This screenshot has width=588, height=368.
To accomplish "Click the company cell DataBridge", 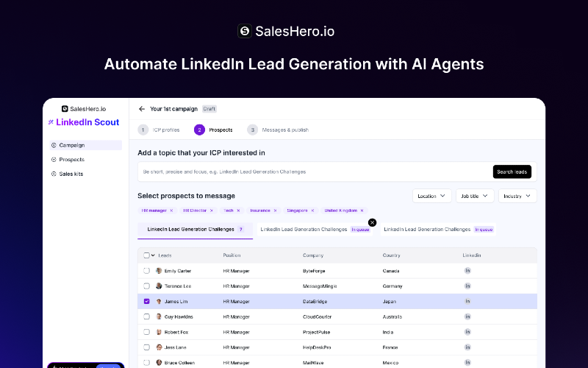I will click(x=315, y=302).
